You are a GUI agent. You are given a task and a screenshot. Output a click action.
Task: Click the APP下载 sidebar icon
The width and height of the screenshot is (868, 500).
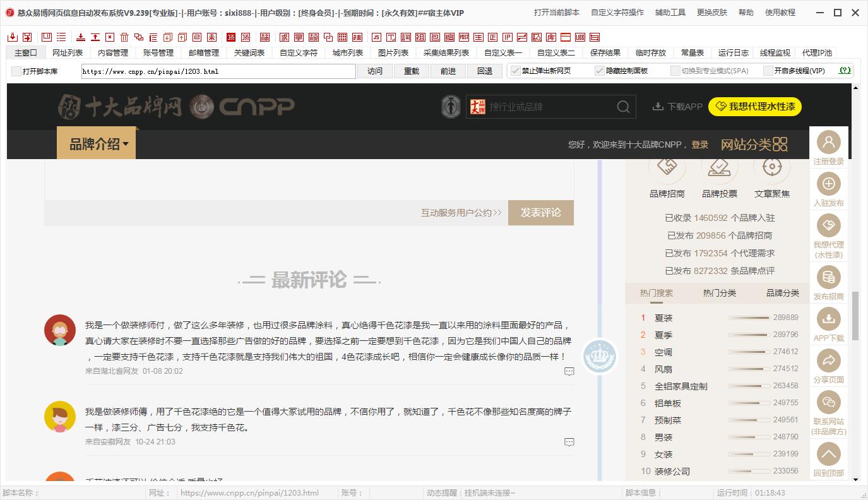point(829,319)
